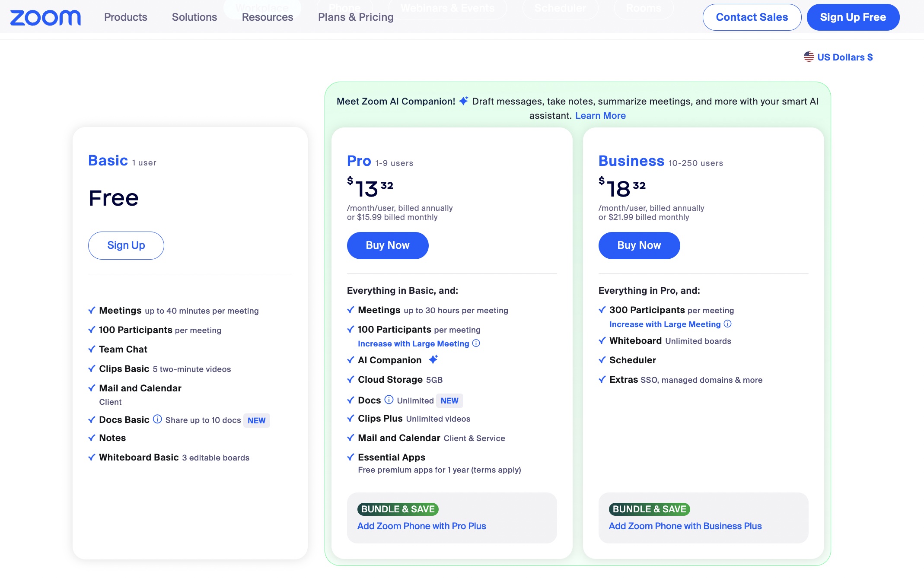Click the Basic plan title
The image size is (924, 578).
pos(108,161)
